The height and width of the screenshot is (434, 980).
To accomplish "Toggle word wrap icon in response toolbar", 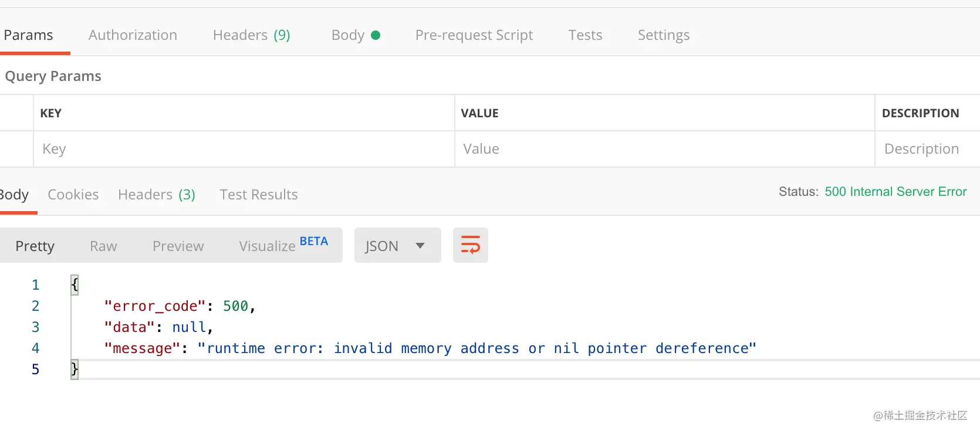I will [x=470, y=245].
